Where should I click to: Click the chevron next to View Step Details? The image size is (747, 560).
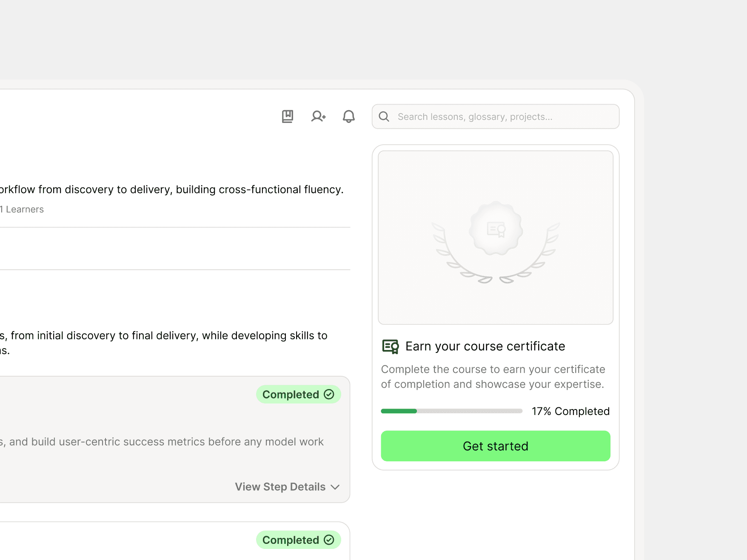tap(335, 487)
